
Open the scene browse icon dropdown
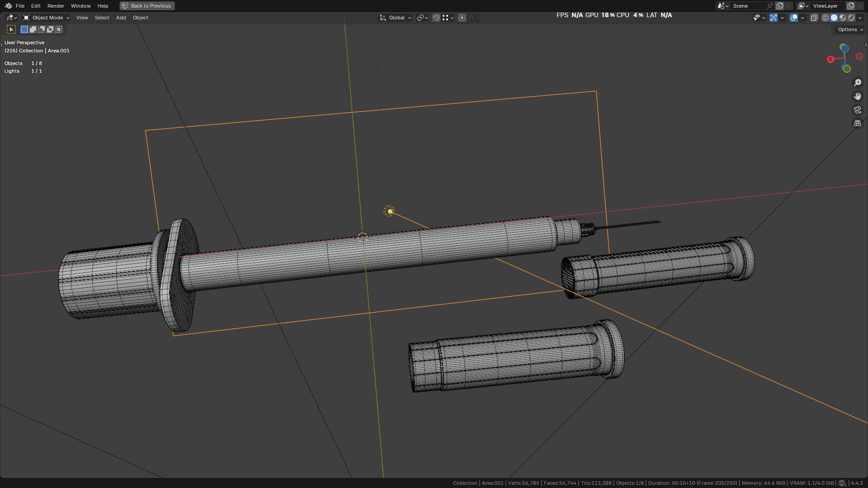click(722, 6)
